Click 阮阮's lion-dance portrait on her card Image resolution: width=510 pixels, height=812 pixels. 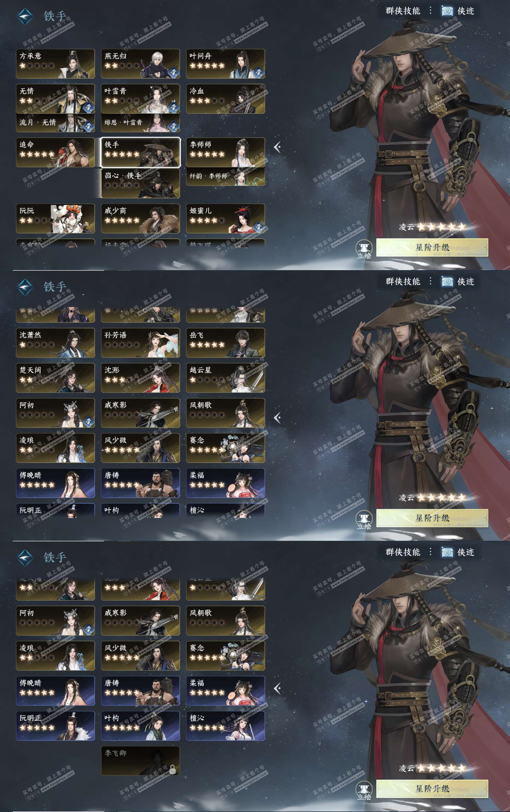(x=71, y=219)
